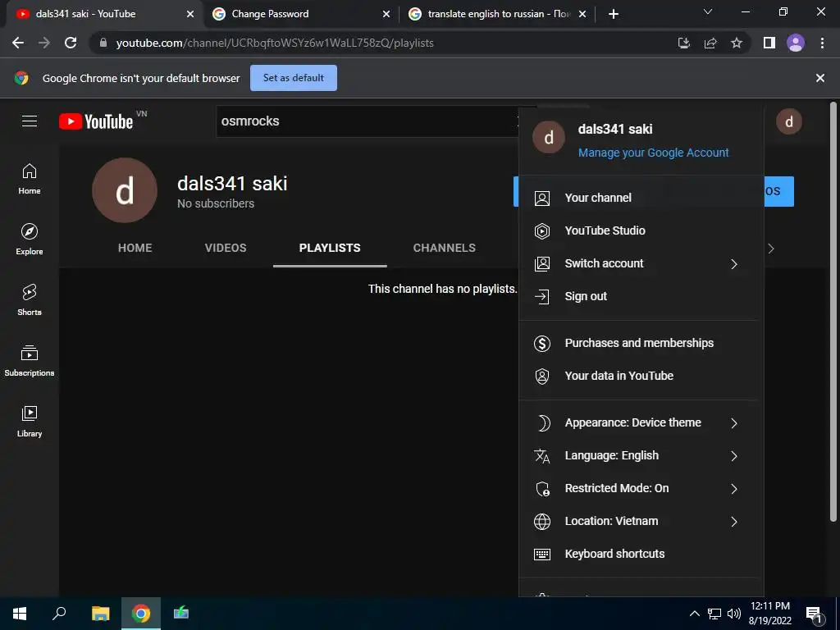Close the Change Password tab
Viewport: 840px width, 630px height.
(x=386, y=15)
